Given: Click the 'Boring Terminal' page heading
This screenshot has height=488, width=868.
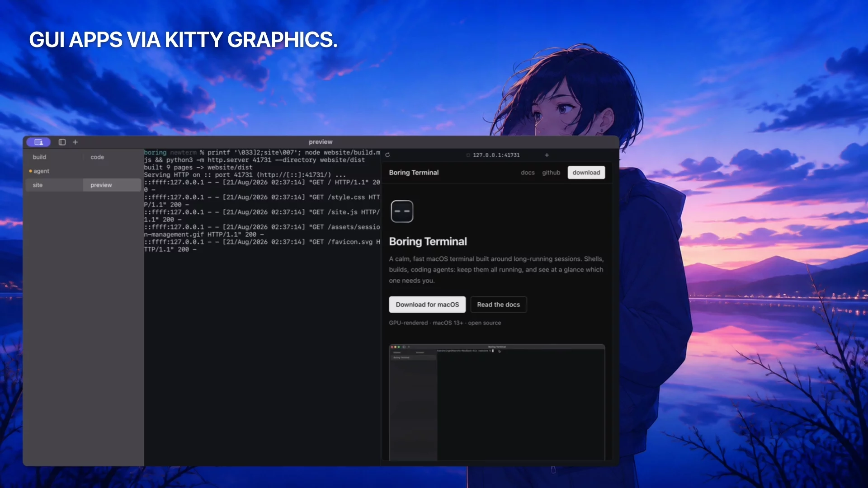Looking at the screenshot, I should pyautogui.click(x=428, y=242).
